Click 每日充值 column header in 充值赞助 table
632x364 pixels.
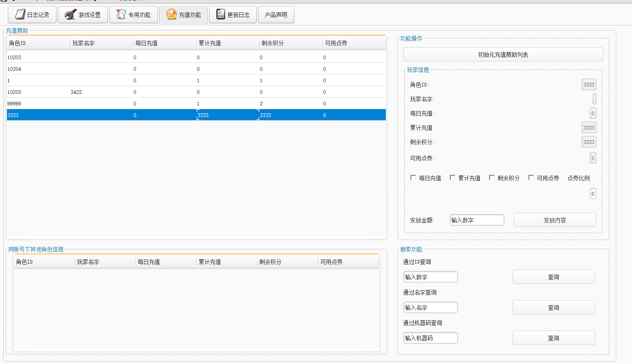click(165, 43)
